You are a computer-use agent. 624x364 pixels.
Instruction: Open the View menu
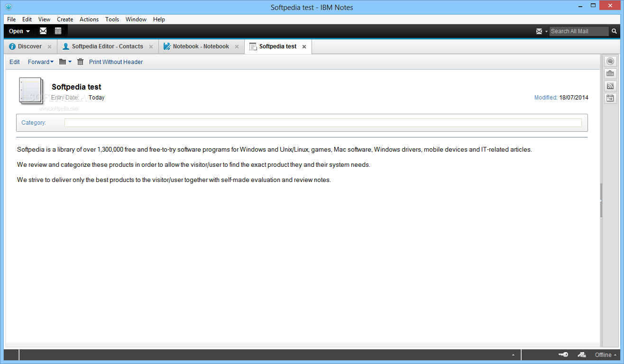pos(44,19)
